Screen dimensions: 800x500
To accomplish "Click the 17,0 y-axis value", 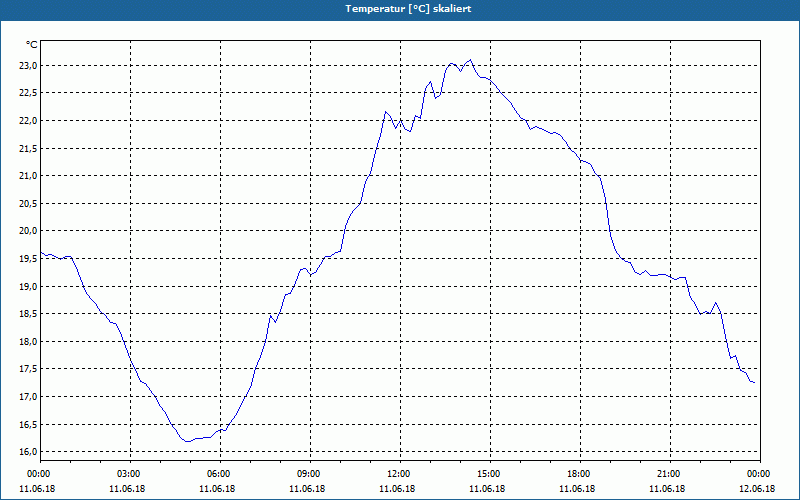I will [x=29, y=396].
